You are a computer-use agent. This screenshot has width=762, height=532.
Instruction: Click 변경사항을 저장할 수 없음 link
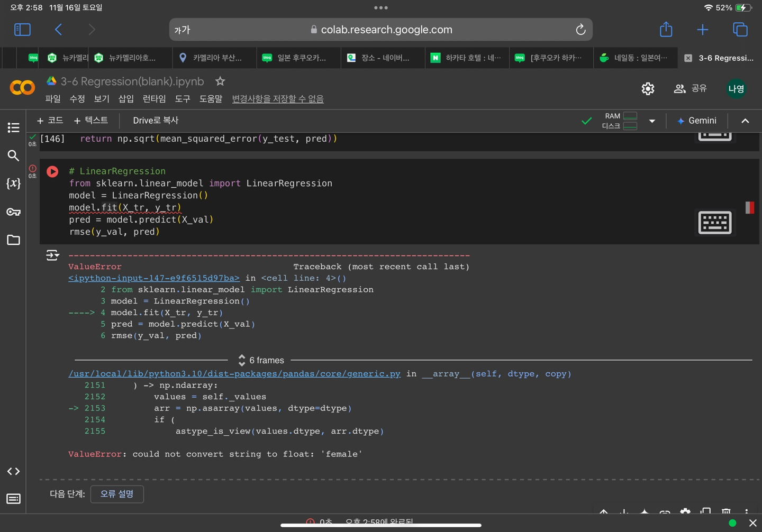tap(278, 99)
